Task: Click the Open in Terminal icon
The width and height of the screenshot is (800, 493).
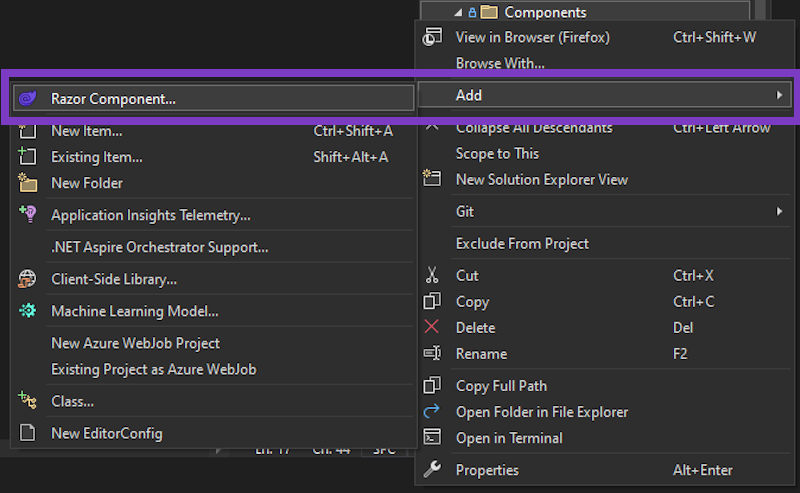Action: coord(432,437)
